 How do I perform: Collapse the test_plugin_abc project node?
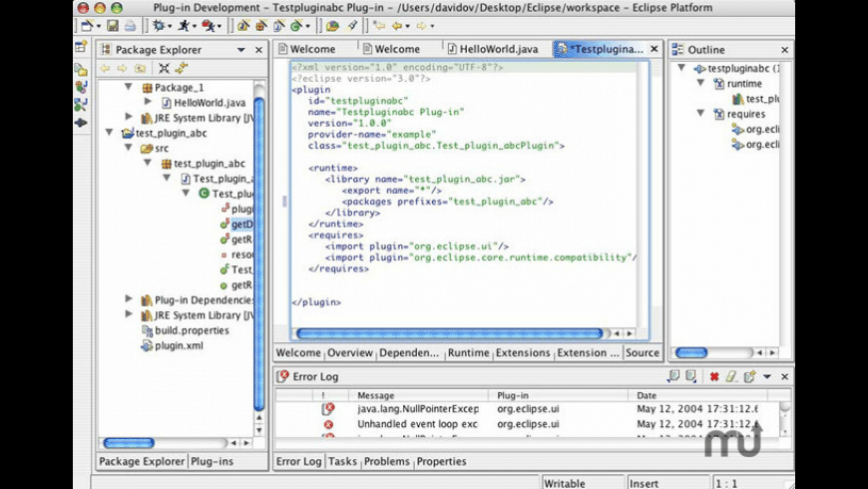click(x=110, y=132)
